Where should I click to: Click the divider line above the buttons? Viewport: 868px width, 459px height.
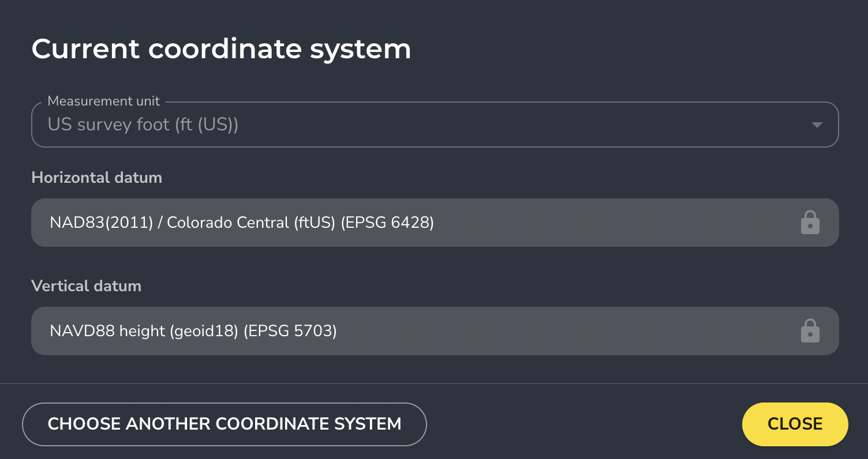[x=434, y=383]
